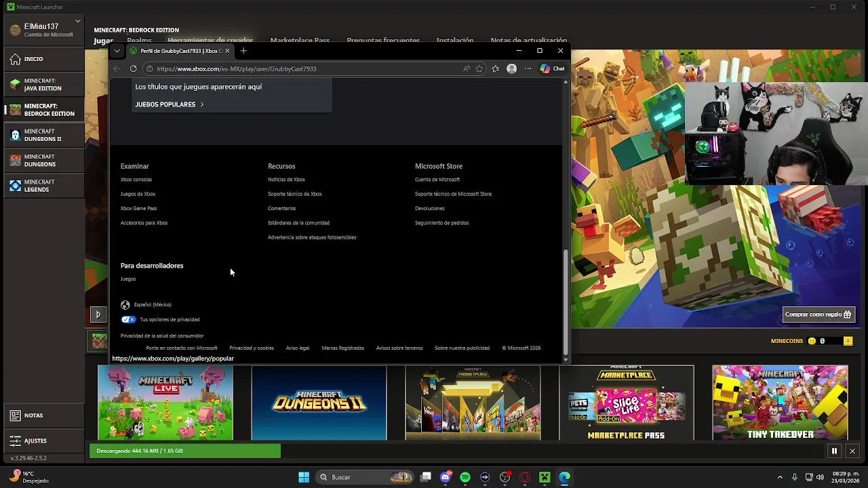This screenshot has width=868, height=488.
Task: Open the Minecraft Dungeons II news thumbnail
Action: [319, 403]
